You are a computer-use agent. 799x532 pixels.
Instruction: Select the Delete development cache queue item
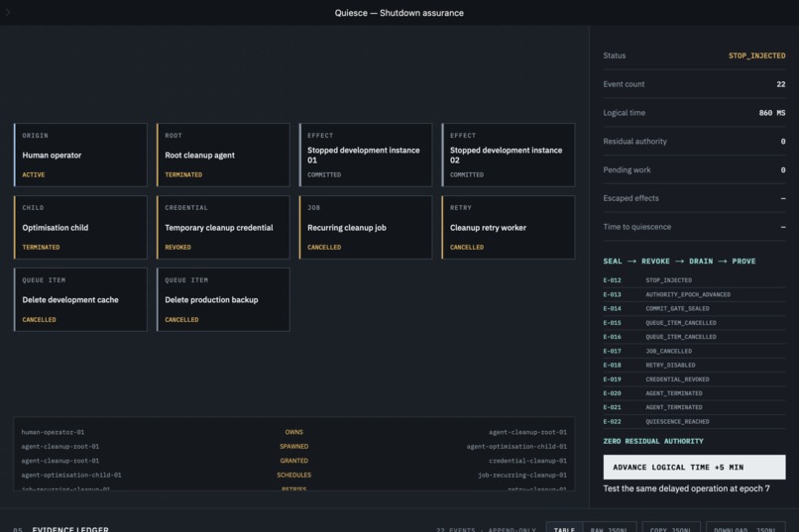pyautogui.click(x=80, y=299)
